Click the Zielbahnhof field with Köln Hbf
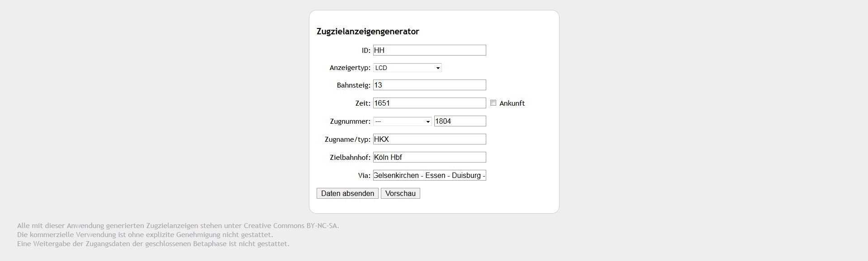 429,157
